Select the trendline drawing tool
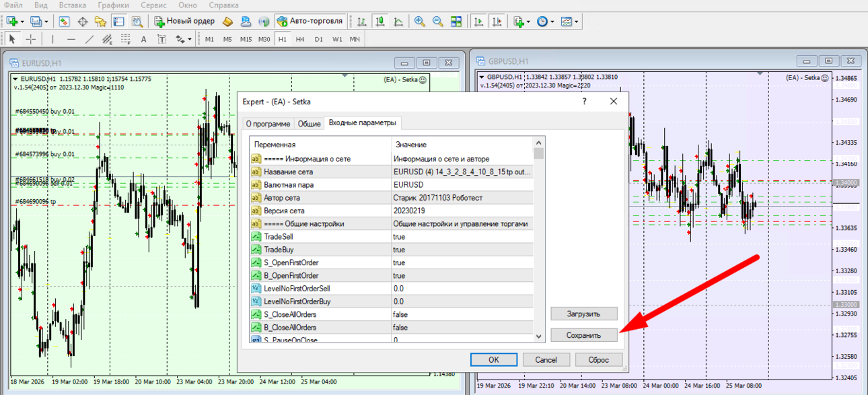Image resolution: width=868 pixels, height=395 pixels. click(89, 39)
